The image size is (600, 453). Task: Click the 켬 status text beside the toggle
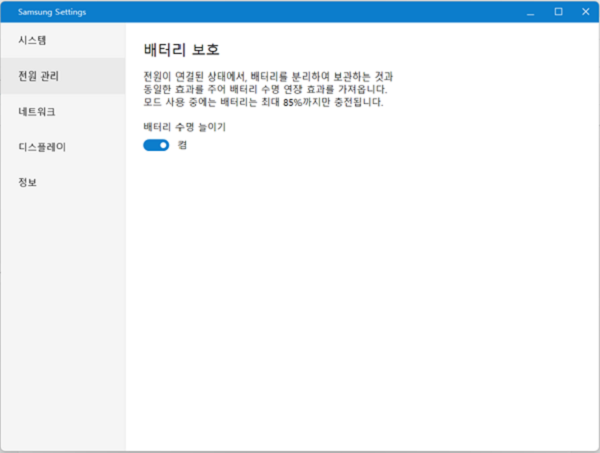pyautogui.click(x=182, y=145)
